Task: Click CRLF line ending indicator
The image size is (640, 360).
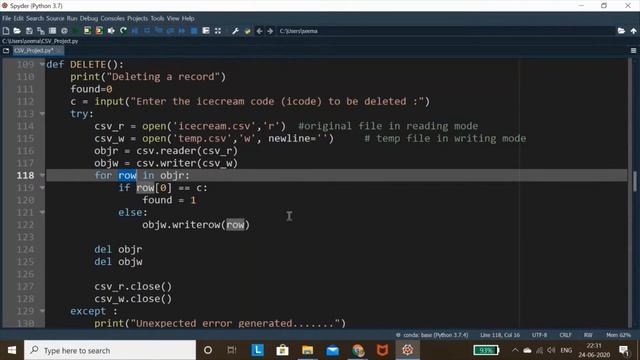Action: pyautogui.click(x=565, y=335)
